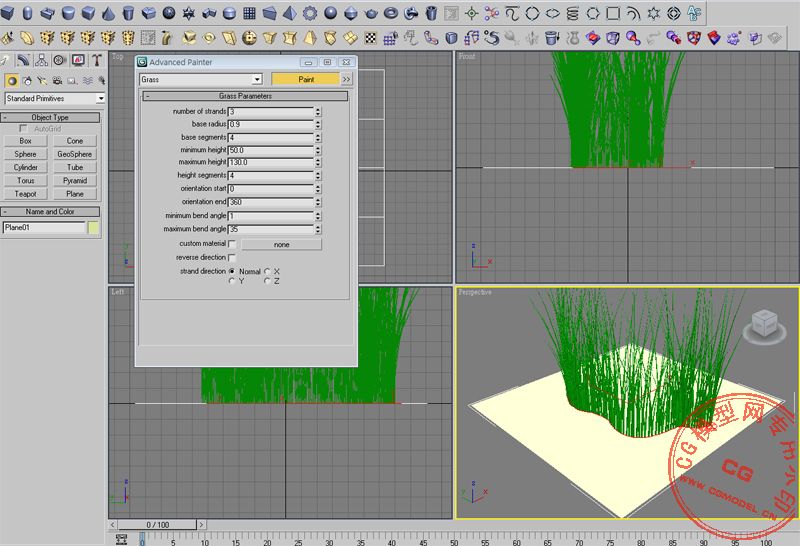The image size is (800, 546).
Task: Adjust maximum bend angle spinner
Action: pyautogui.click(x=318, y=230)
